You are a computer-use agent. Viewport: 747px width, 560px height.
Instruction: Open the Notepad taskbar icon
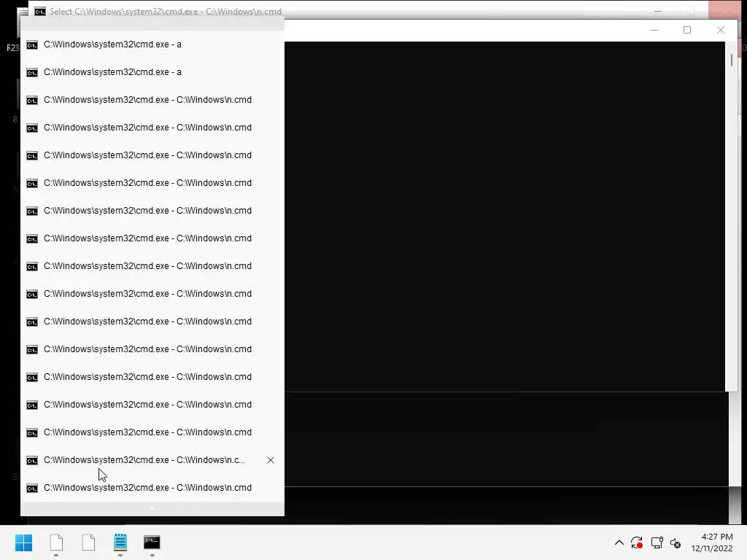click(x=120, y=542)
